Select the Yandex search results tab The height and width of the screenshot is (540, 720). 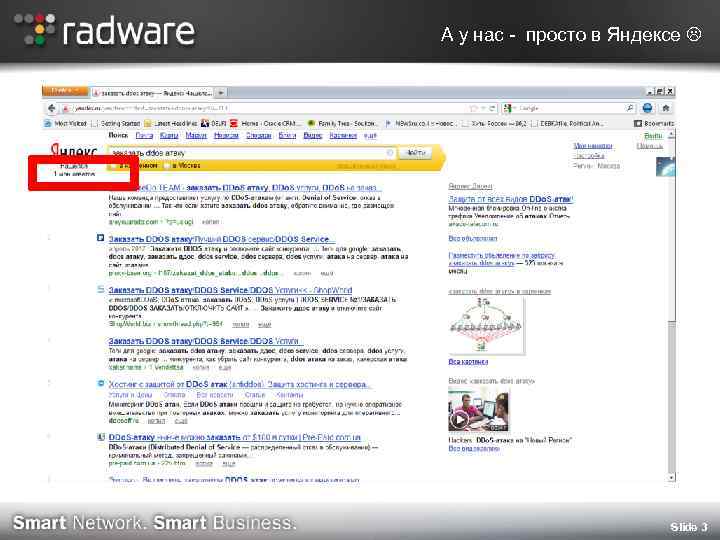tap(152, 93)
